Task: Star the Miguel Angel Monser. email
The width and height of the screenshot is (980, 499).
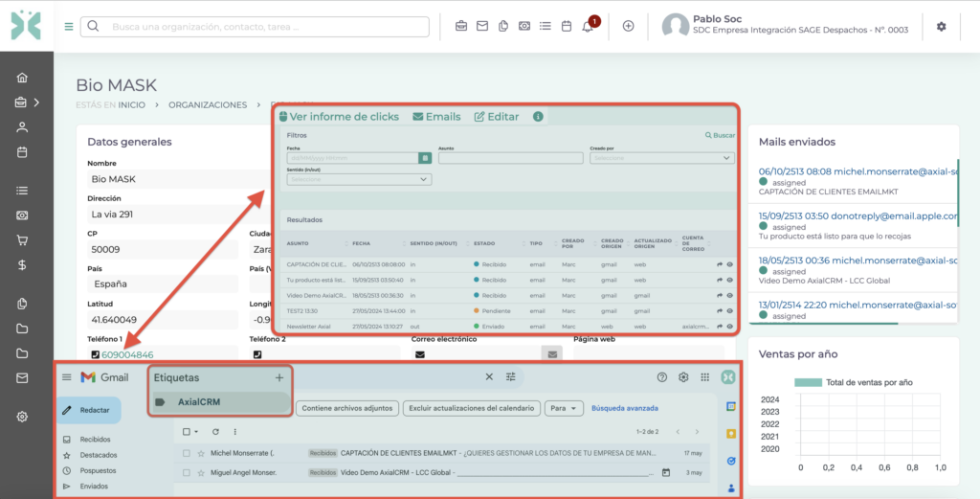Action: pos(201,473)
